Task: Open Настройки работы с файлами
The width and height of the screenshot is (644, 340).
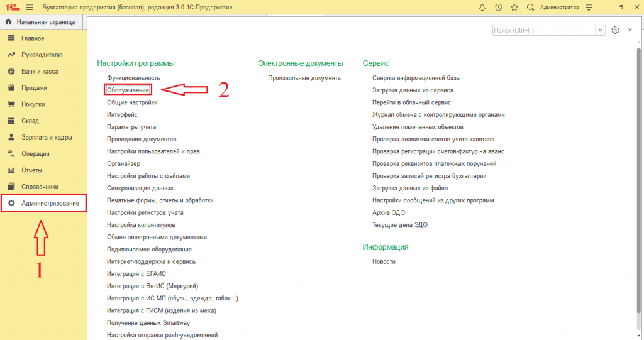Action: click(148, 176)
